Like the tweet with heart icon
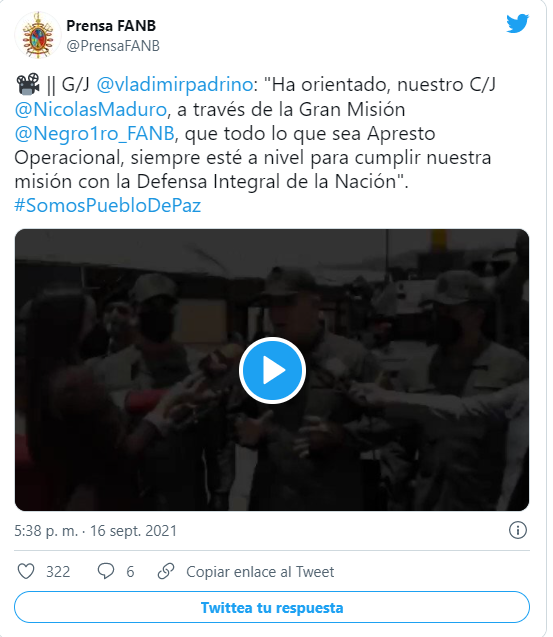Screen dimensions: 553x637 click(26, 571)
